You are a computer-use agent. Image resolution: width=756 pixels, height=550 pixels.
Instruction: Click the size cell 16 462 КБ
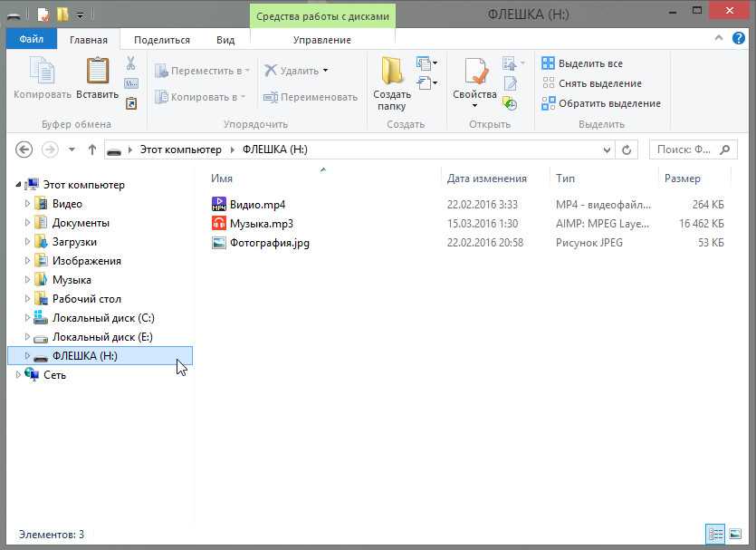pos(702,224)
